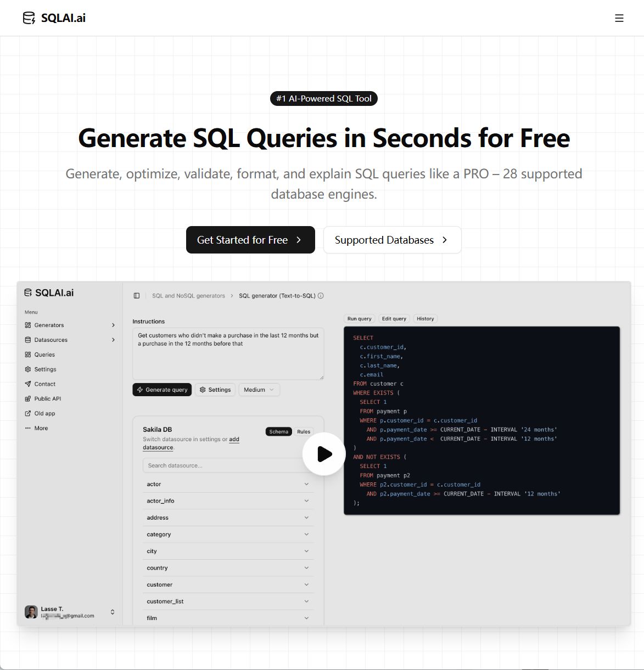Screen dimensions: 644x670
Task: Click SQL and NoSQL generators breadcrumb
Action: (x=188, y=296)
